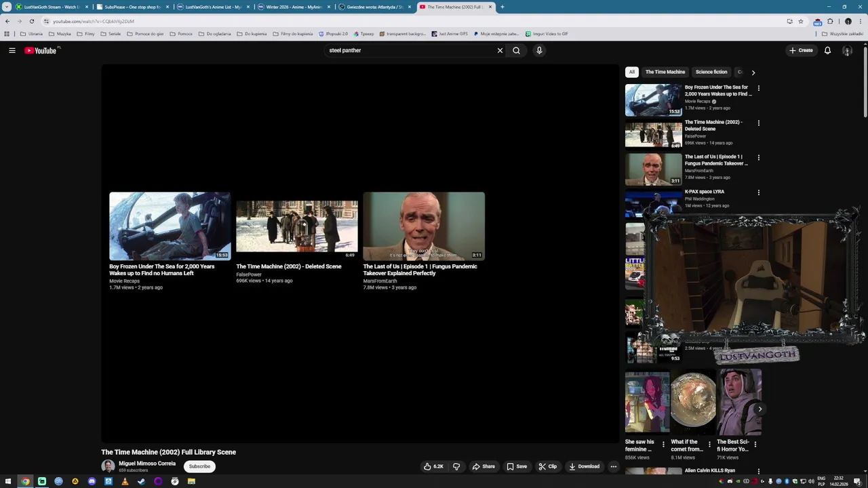Open the 'Seriale' bookmarks folder
868x488 pixels.
pyautogui.click(x=111, y=33)
